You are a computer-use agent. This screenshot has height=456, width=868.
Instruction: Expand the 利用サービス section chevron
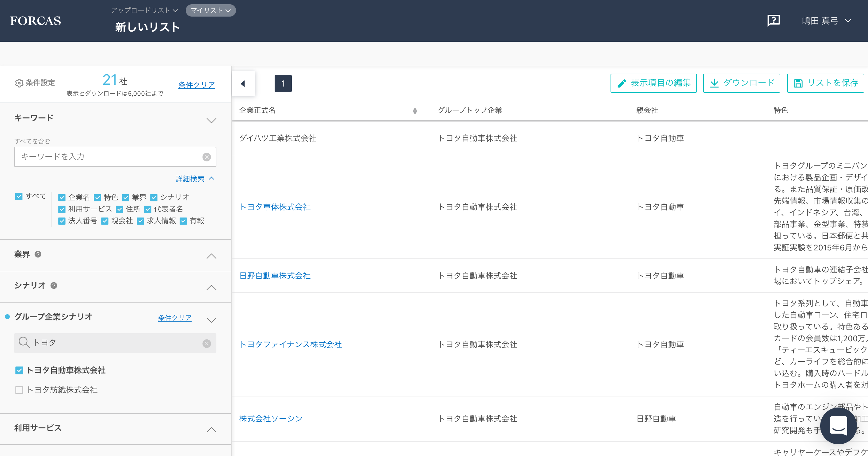[211, 430]
